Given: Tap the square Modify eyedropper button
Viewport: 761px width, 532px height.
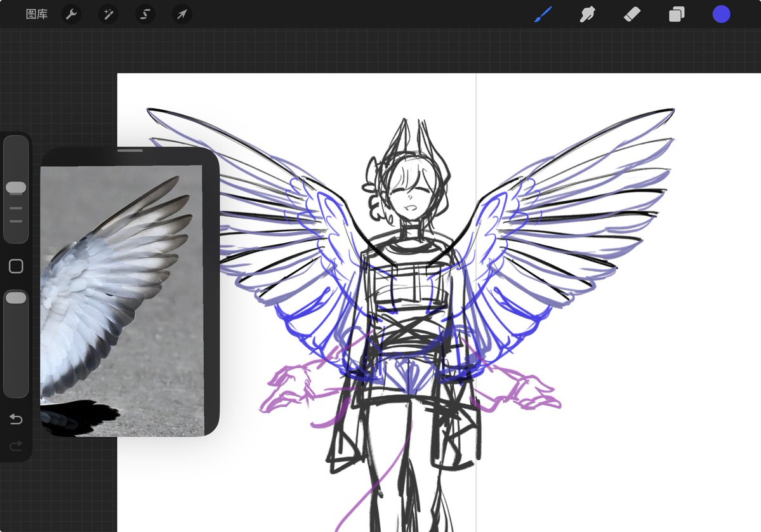Looking at the screenshot, I should coord(16,266).
